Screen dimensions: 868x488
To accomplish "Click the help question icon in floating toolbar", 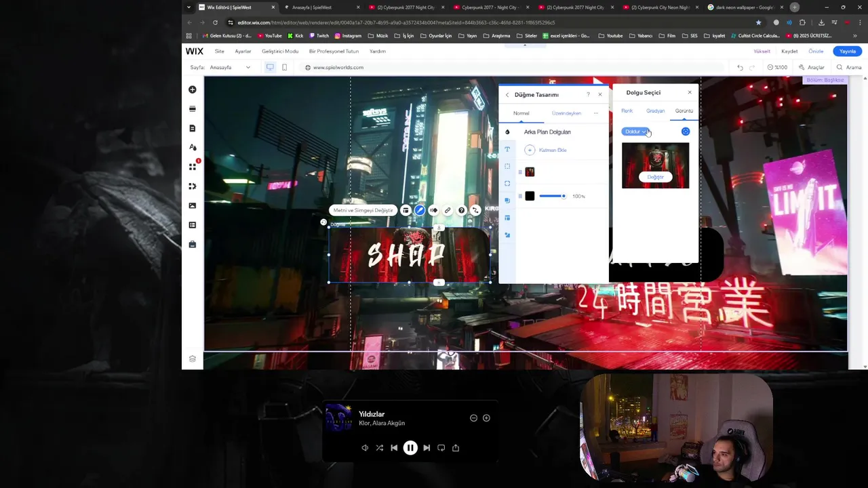I will 462,210.
